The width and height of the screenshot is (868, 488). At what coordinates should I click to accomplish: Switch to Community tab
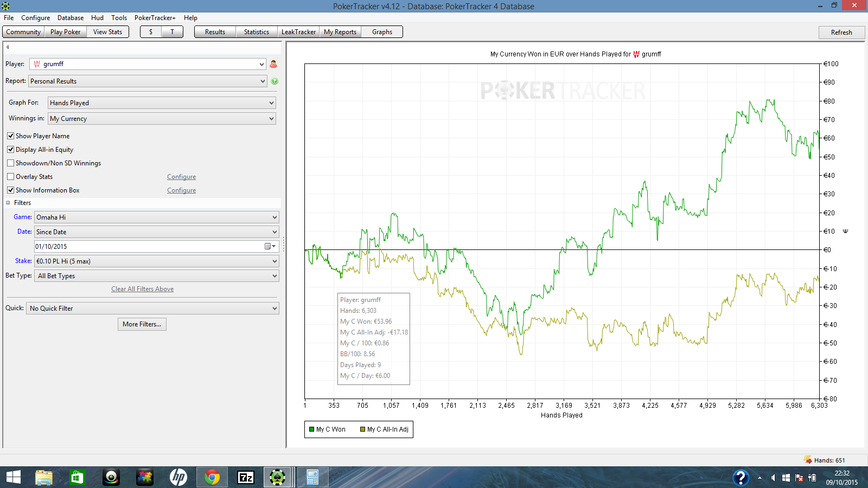tap(23, 32)
